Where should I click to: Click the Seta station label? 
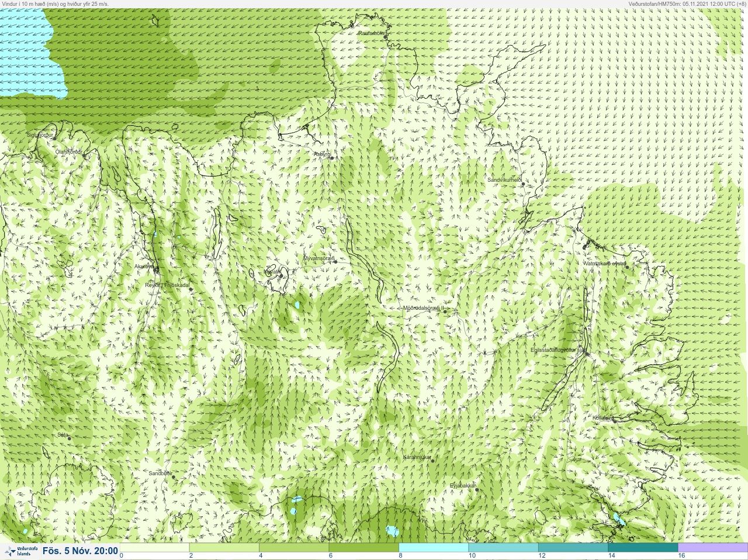[x=63, y=435]
